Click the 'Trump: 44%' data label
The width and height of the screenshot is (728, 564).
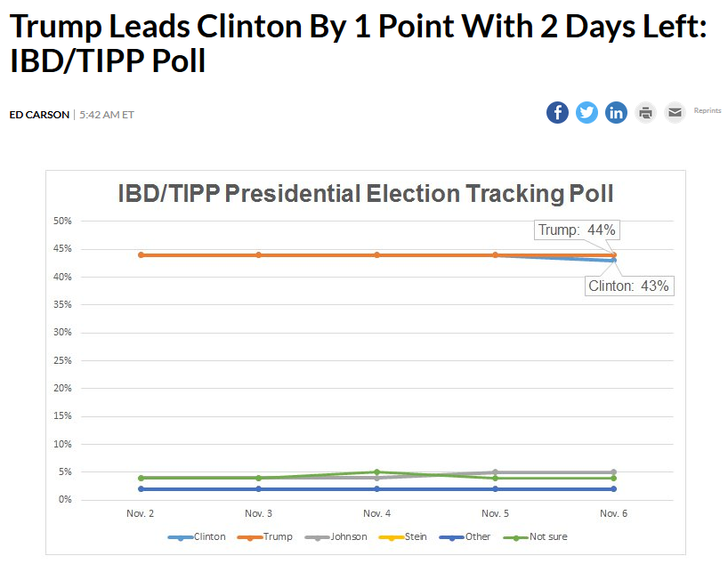click(x=577, y=230)
